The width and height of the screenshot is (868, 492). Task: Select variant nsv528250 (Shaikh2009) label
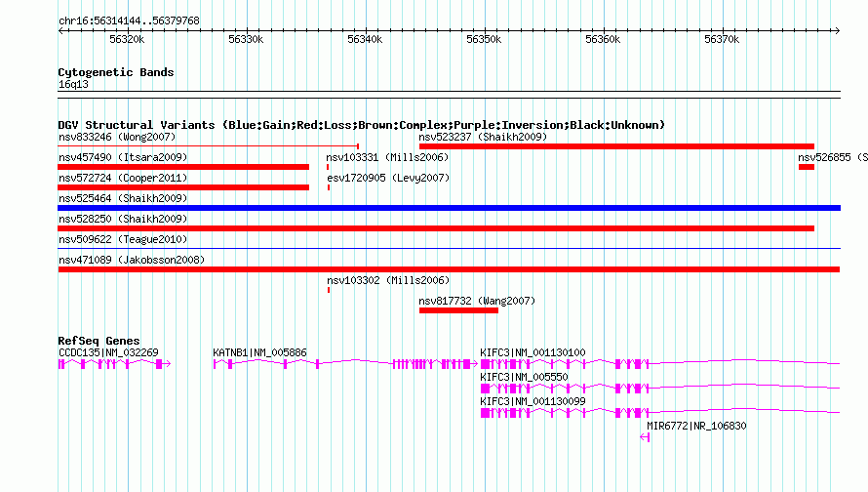point(123,219)
